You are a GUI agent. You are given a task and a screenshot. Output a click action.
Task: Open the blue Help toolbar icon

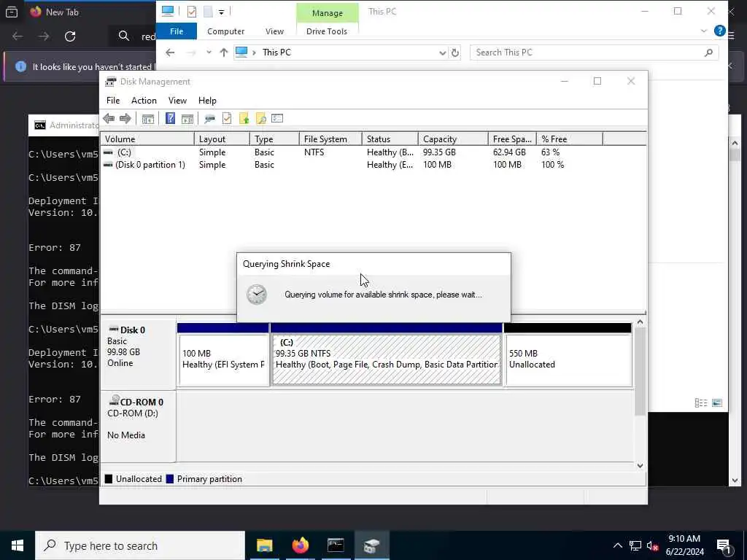click(x=170, y=119)
